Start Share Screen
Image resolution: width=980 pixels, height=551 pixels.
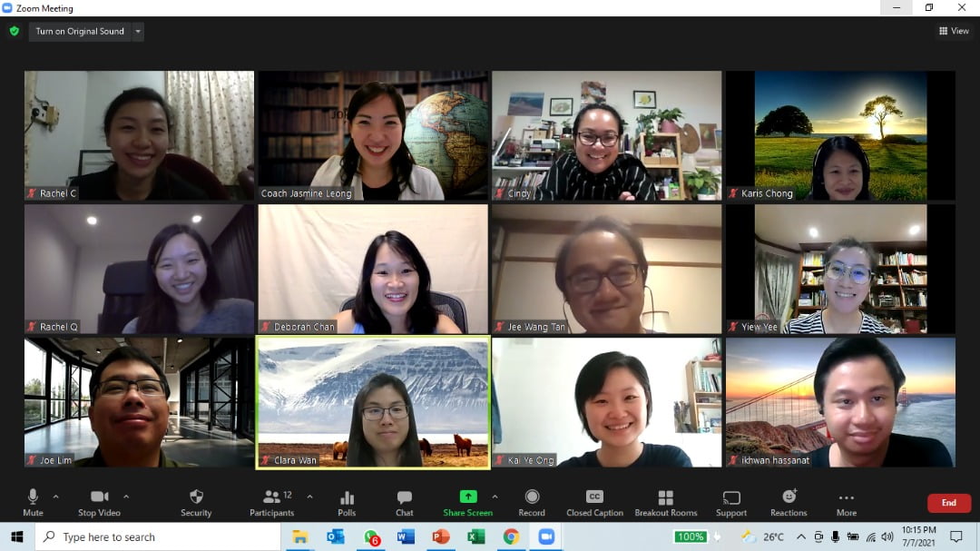pyautogui.click(x=467, y=504)
